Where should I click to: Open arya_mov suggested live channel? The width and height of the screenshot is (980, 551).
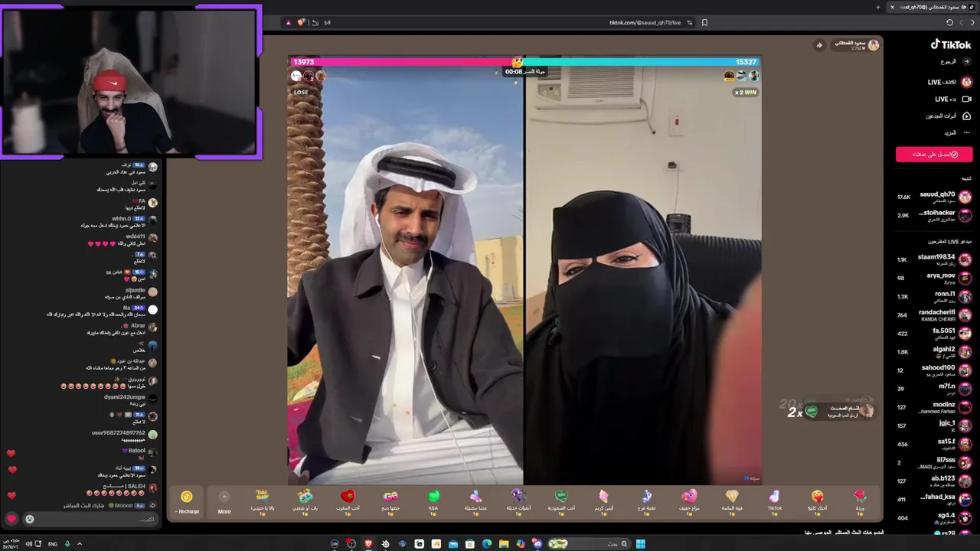(935, 278)
